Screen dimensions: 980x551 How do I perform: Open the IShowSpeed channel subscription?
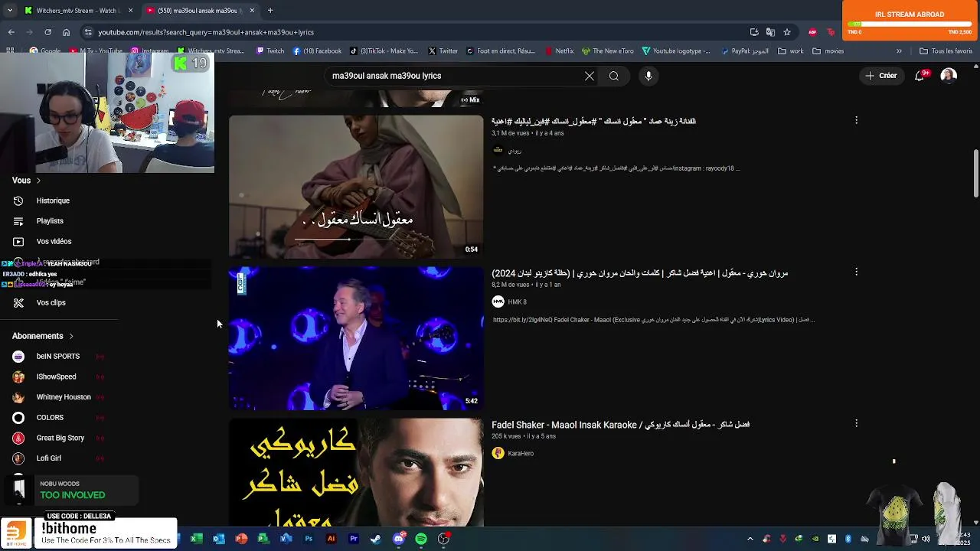56,377
